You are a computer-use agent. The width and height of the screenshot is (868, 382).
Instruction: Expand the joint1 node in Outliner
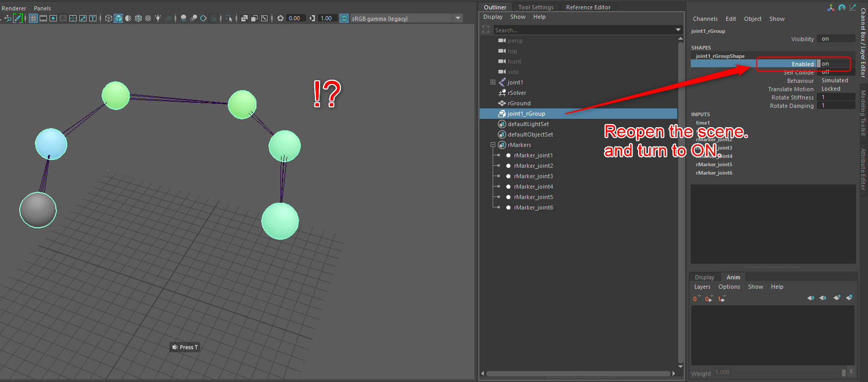(493, 82)
